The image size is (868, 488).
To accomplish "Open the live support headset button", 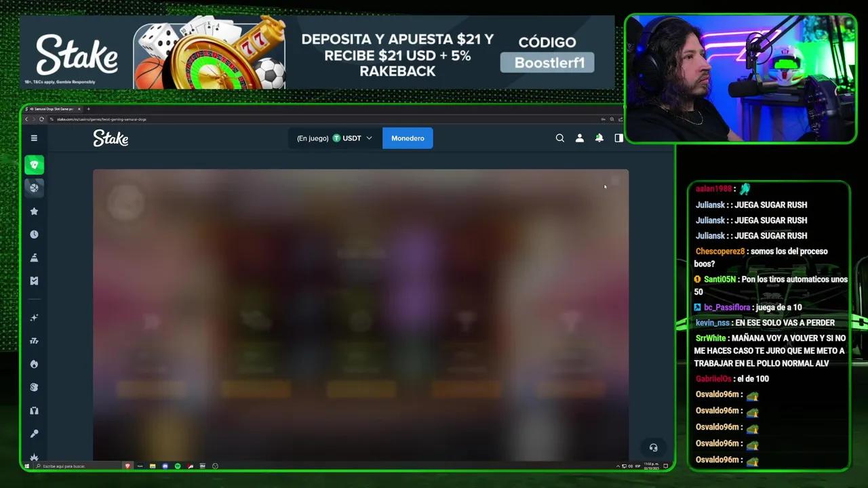I will point(653,447).
